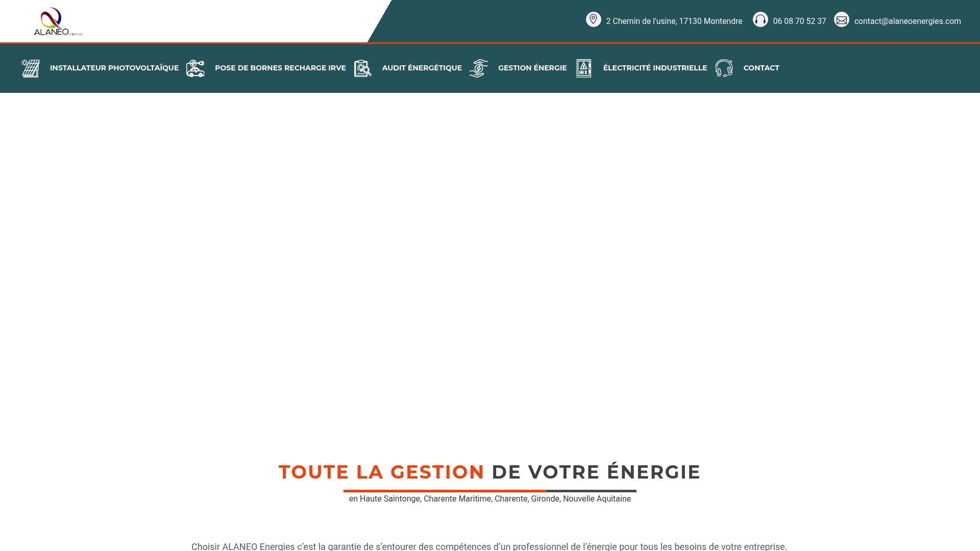
Task: Select the Gestion Énergie menu item
Action: tap(532, 68)
